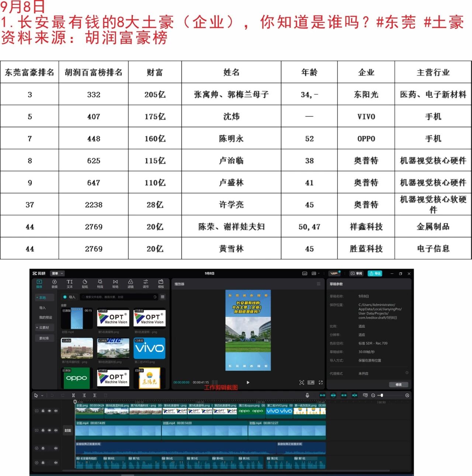Select 导入 in the left sidebar
The width and height of the screenshot is (472, 476).
tap(43, 308)
